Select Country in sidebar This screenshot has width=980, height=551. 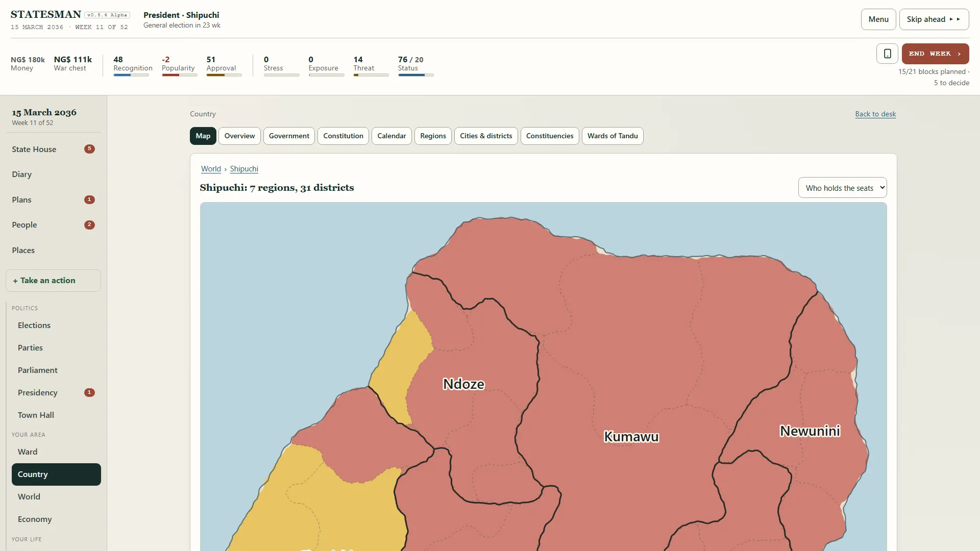(56, 474)
